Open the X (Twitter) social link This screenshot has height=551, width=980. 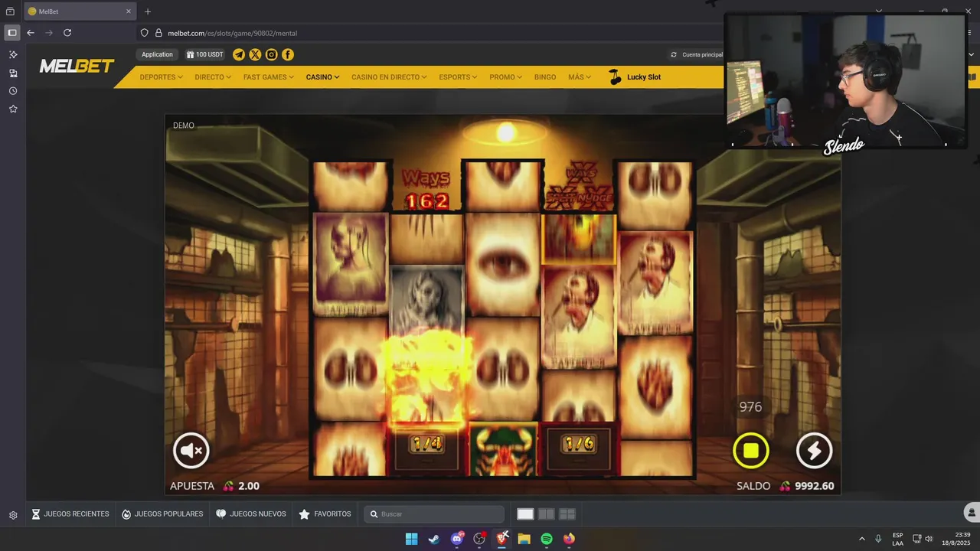(255, 54)
